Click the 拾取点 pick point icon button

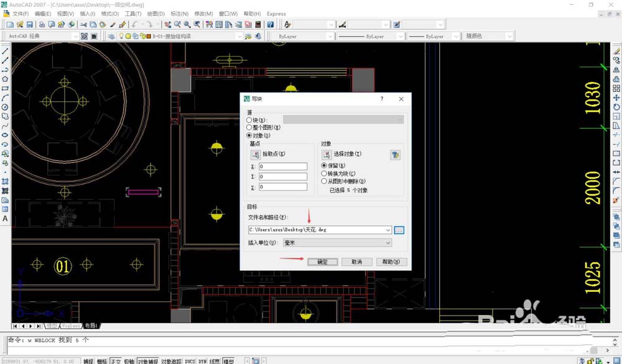pyautogui.click(x=256, y=154)
